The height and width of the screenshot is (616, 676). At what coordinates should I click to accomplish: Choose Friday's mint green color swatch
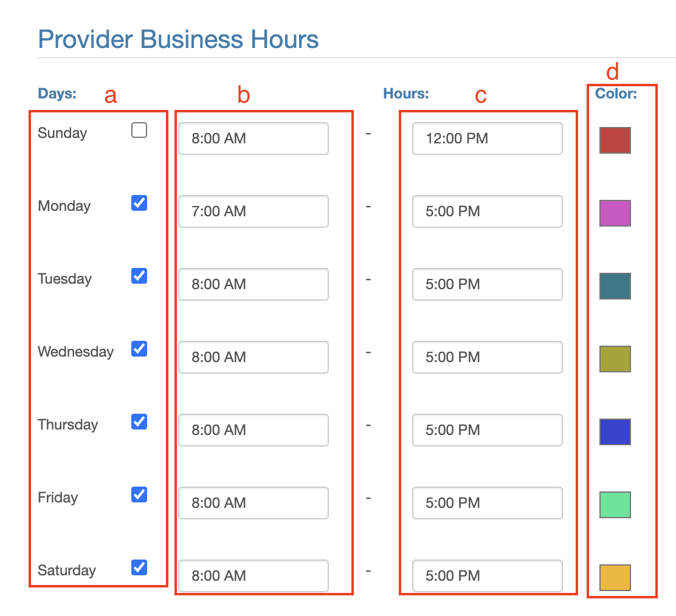[x=615, y=504]
